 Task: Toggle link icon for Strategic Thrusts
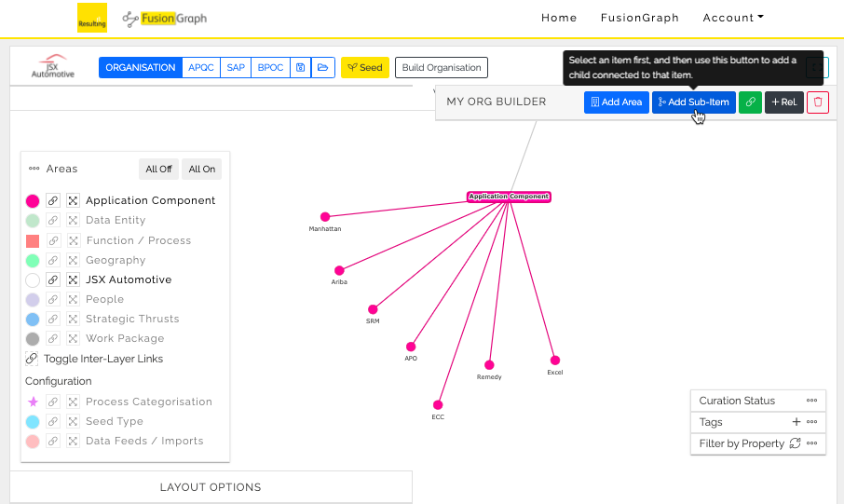tap(53, 319)
